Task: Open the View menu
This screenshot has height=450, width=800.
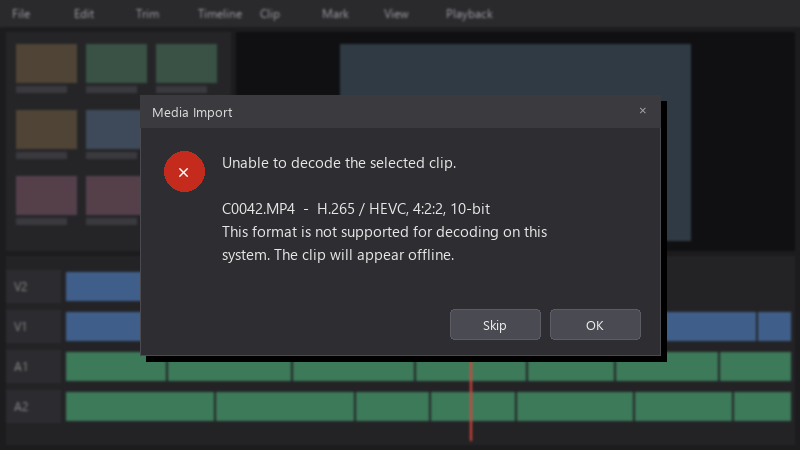Action: coord(396,14)
